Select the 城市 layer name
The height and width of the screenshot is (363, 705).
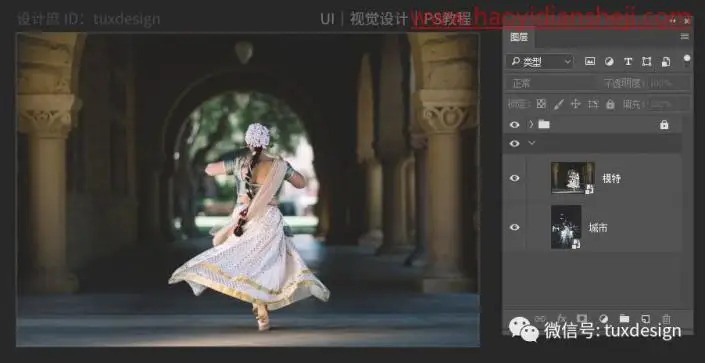598,228
